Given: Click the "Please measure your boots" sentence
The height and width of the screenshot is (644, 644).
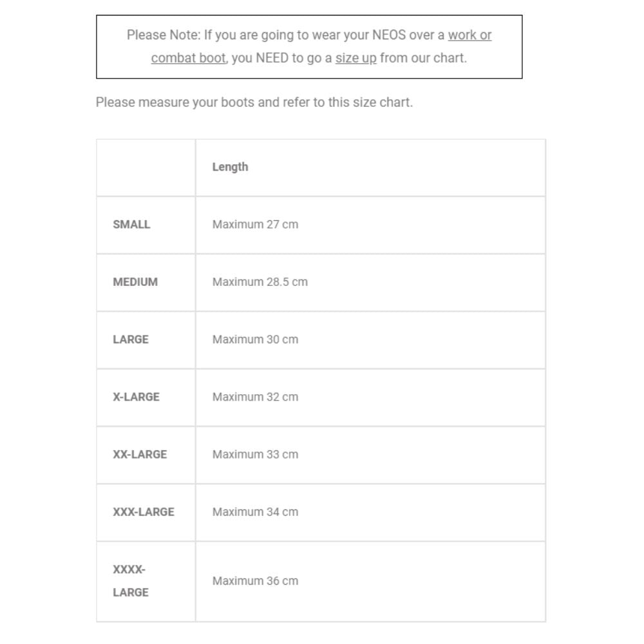Looking at the screenshot, I should pyautogui.click(x=254, y=102).
